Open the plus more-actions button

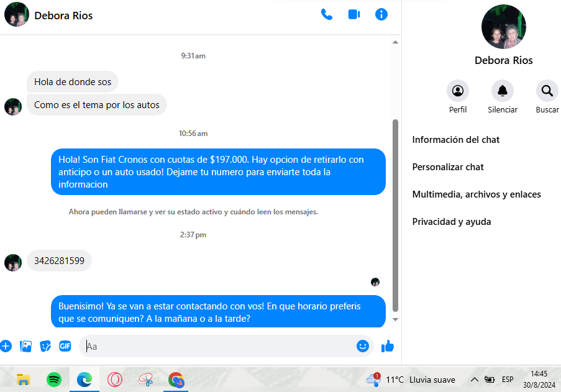coord(6,346)
